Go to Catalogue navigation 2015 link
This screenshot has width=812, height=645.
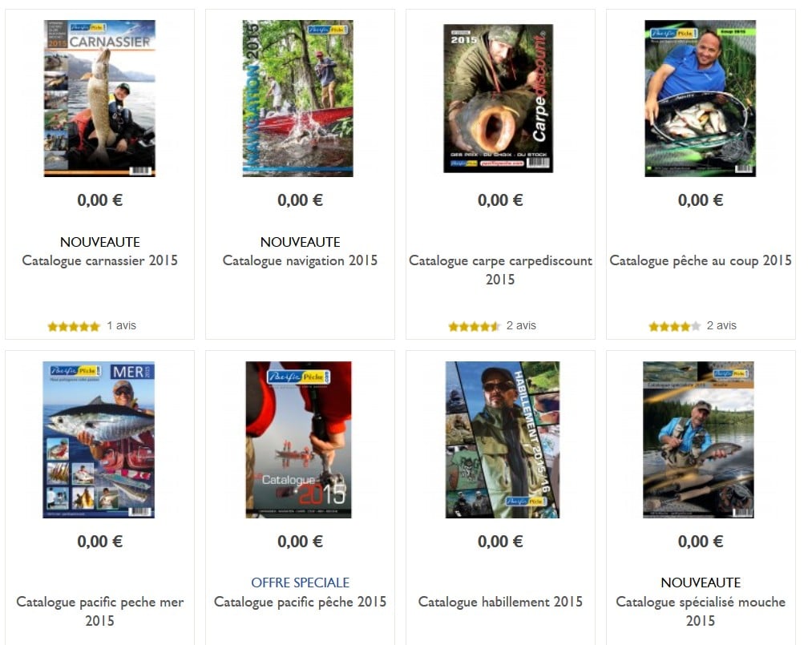(x=300, y=260)
